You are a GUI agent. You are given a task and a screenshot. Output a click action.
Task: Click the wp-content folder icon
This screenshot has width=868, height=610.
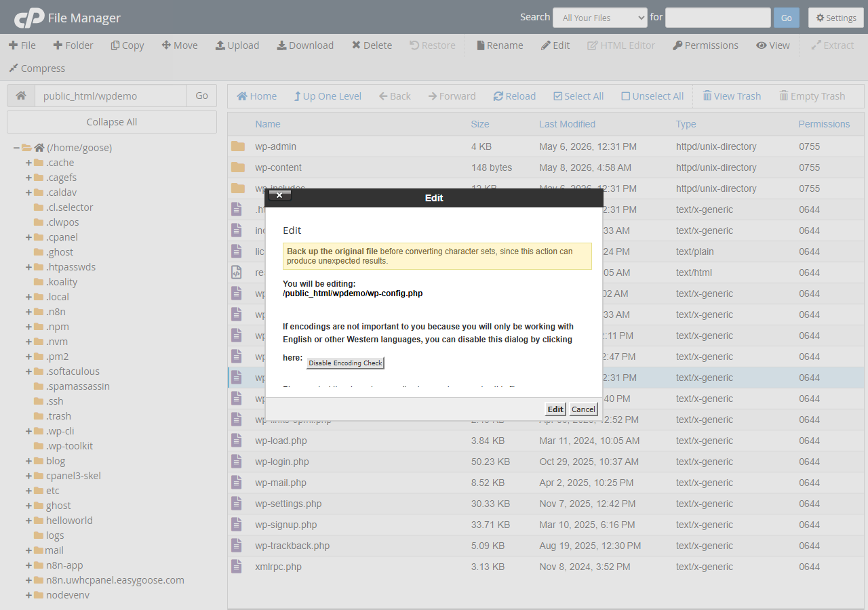tap(237, 167)
